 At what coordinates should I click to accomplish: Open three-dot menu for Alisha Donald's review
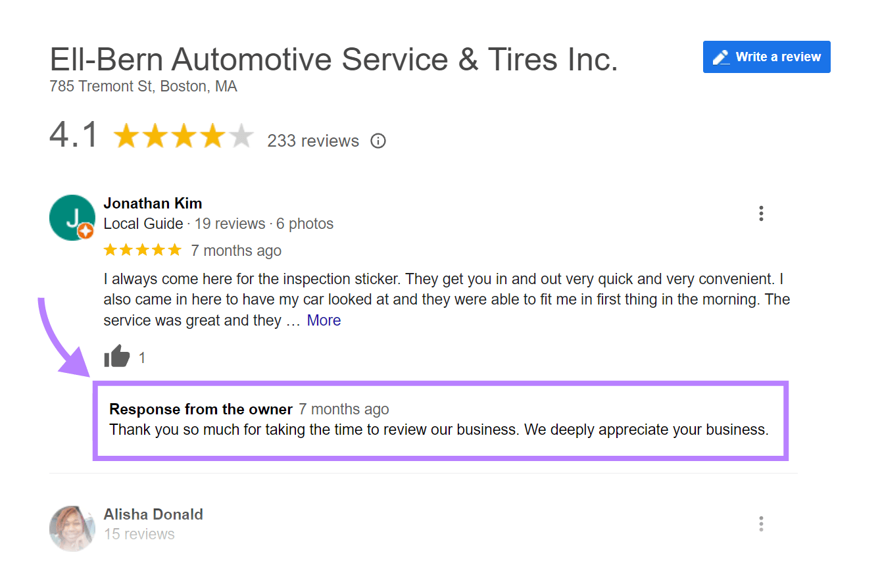[x=761, y=524]
